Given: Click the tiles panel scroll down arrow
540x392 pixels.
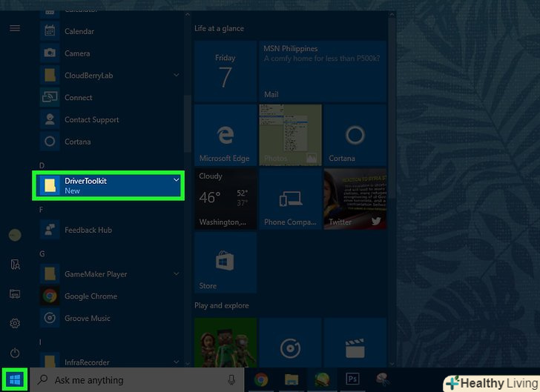Looking at the screenshot, I should coord(392,364).
